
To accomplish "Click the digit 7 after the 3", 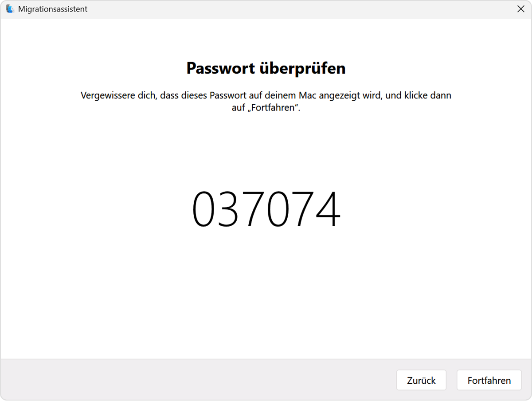I will coord(253,209).
